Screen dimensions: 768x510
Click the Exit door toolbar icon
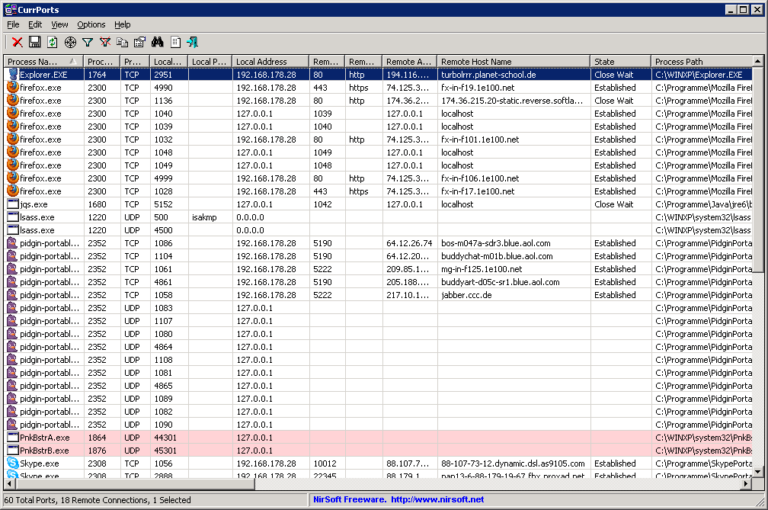tap(192, 42)
